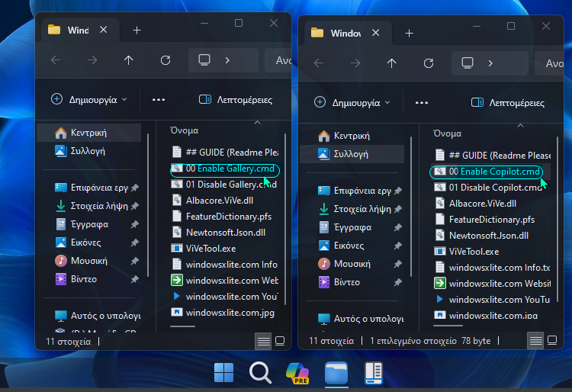
Task: Click Back arrow in left Explorer window
Action: (56, 59)
